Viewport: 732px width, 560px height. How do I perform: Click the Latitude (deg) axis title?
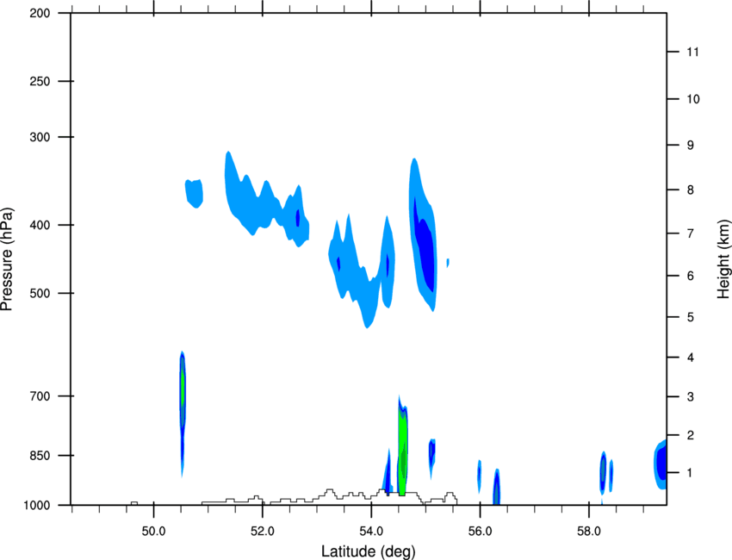(369, 551)
